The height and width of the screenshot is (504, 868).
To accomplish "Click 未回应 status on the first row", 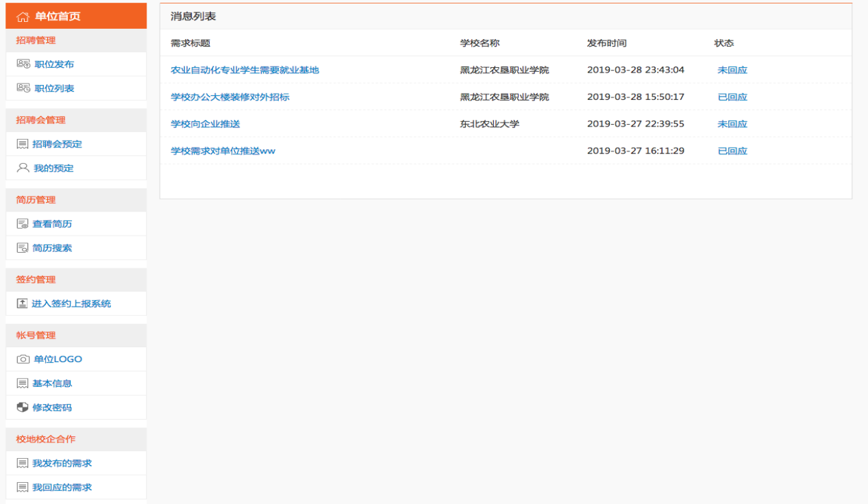I will (x=732, y=70).
